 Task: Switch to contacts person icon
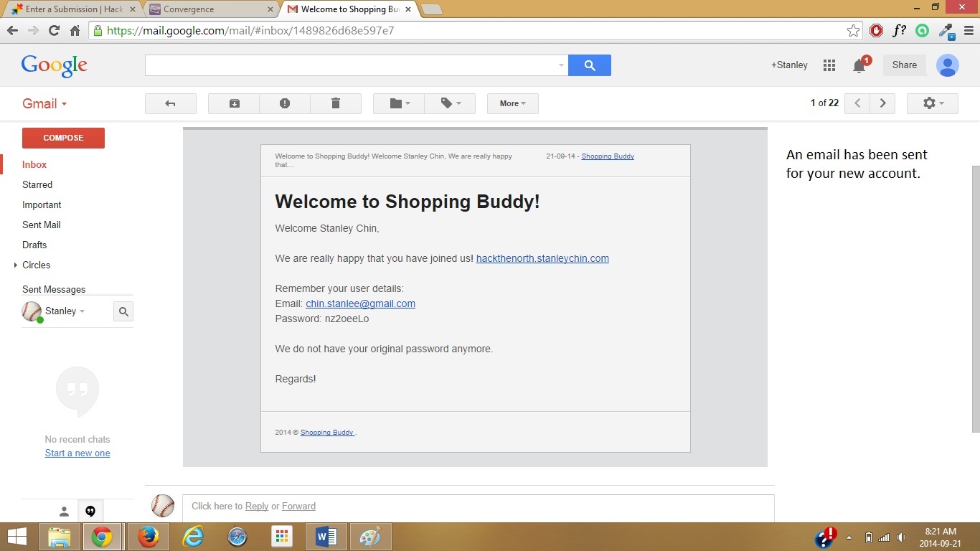(x=64, y=512)
